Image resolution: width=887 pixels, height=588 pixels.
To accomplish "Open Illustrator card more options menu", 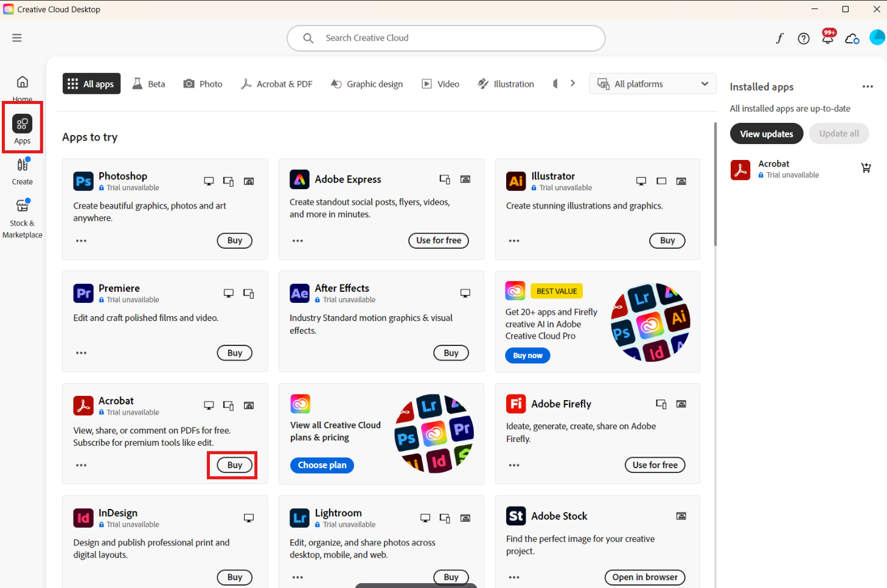I will pyautogui.click(x=514, y=241).
